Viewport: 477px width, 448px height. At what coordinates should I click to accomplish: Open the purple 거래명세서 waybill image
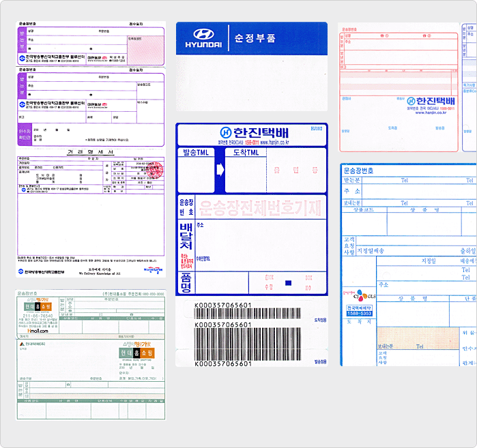[x=91, y=149]
